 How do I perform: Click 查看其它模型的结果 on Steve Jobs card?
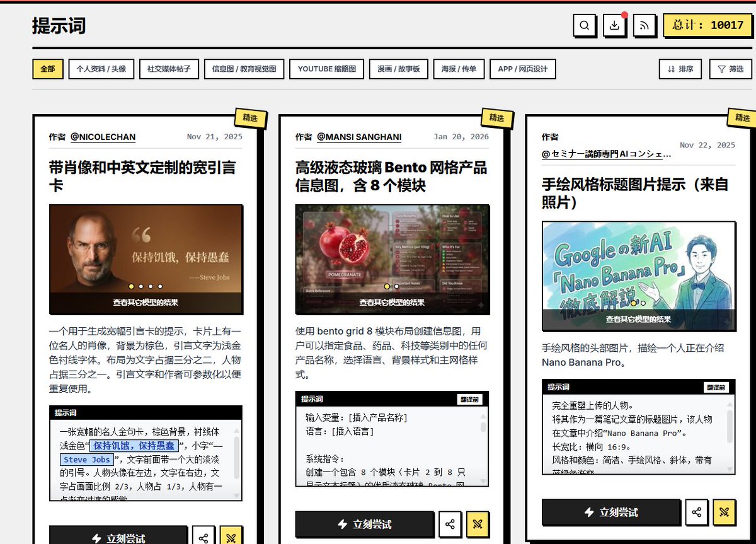coord(146,303)
